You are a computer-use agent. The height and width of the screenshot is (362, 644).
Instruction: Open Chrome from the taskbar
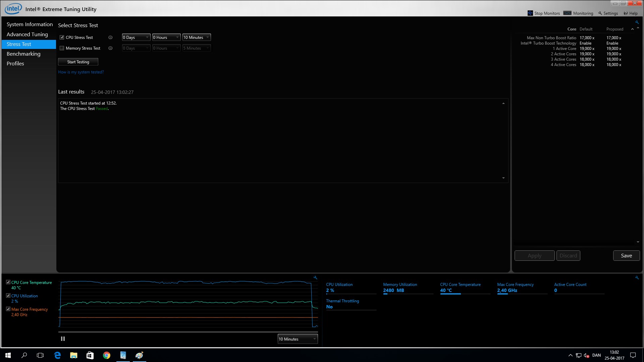click(x=107, y=355)
